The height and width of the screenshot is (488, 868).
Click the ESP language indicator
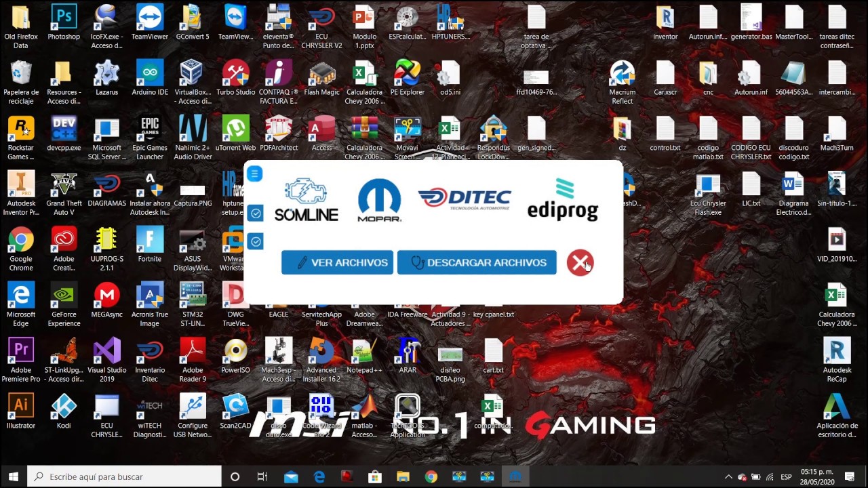tap(786, 476)
